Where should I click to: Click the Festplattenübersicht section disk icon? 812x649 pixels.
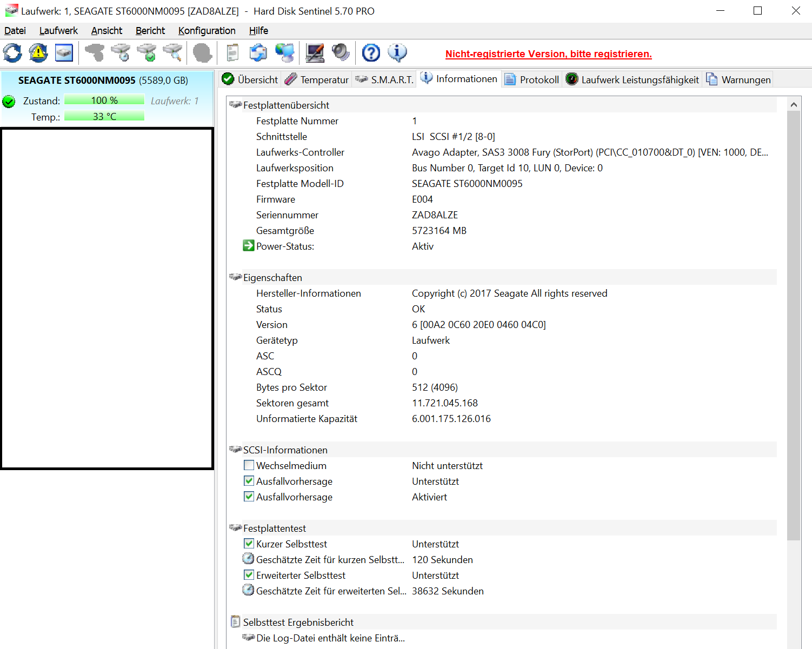[x=235, y=104]
